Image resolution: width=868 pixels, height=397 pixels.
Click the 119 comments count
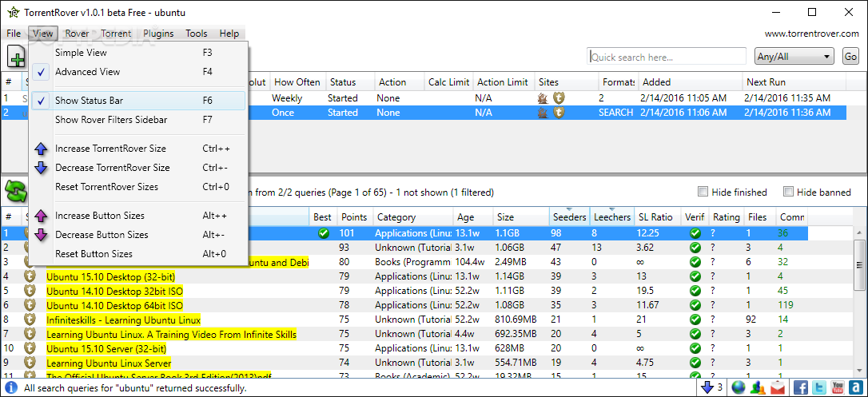785,304
